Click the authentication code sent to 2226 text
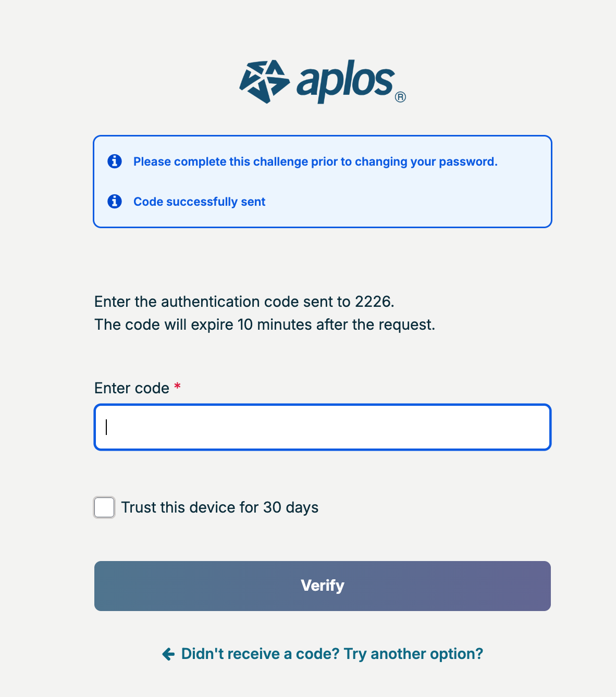This screenshot has height=697, width=616. (x=244, y=302)
